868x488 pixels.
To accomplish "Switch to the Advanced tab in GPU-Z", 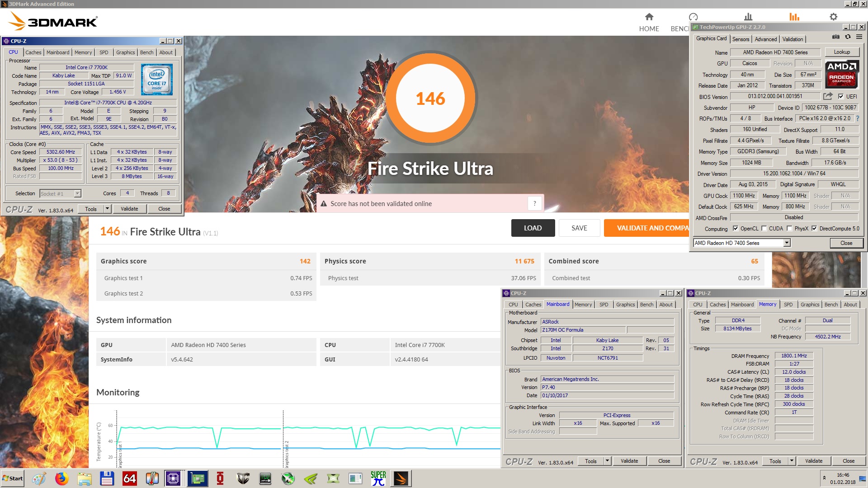I will click(x=766, y=39).
